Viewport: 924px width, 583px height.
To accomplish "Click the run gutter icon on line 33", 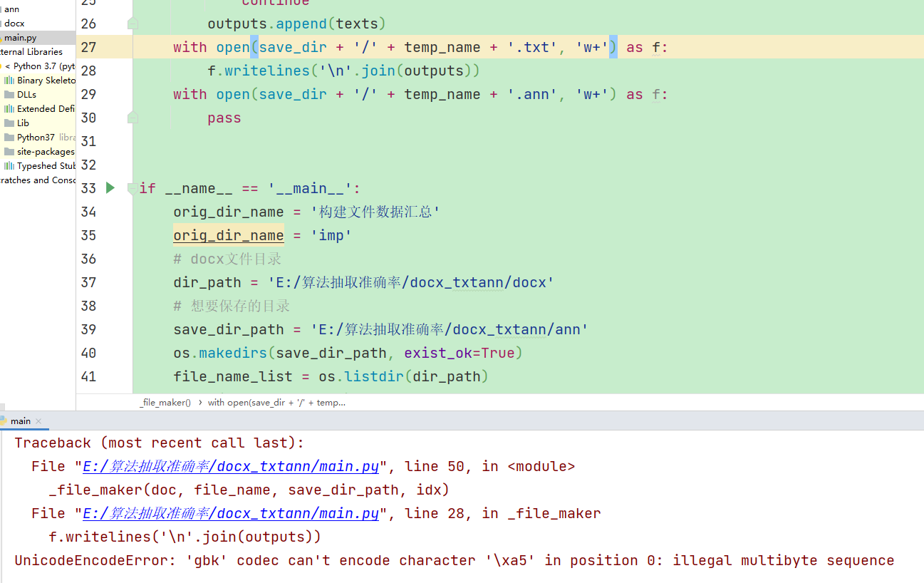I will pos(109,188).
